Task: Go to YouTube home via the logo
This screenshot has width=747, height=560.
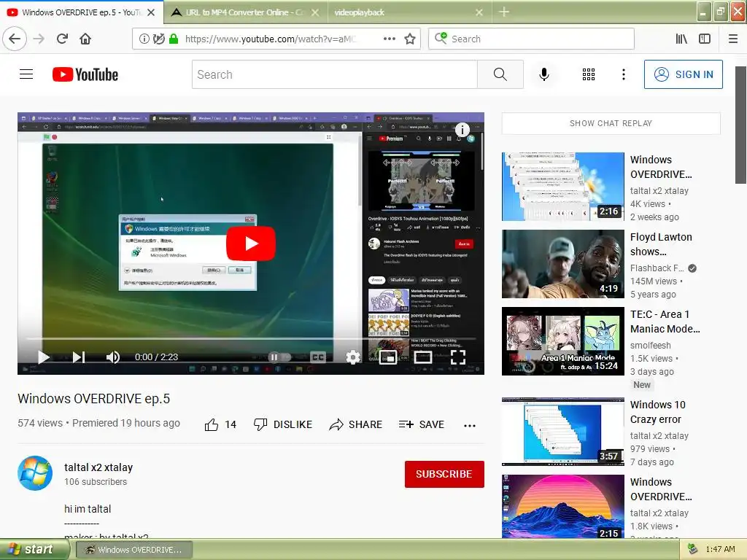Action: 85,74
